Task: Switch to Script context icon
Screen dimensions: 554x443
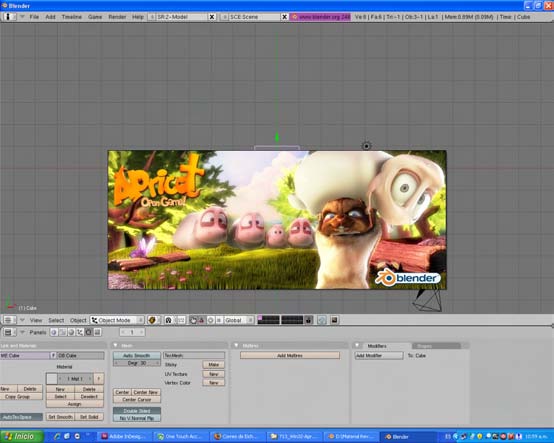Action: click(63, 332)
